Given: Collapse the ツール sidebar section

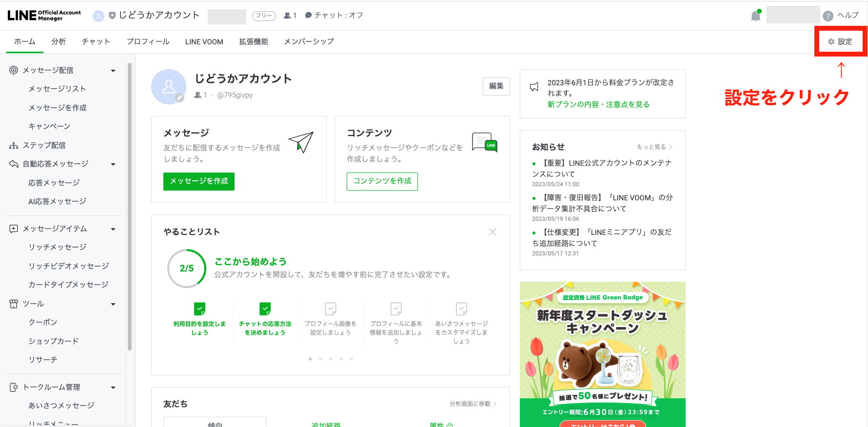Looking at the screenshot, I should tap(113, 304).
